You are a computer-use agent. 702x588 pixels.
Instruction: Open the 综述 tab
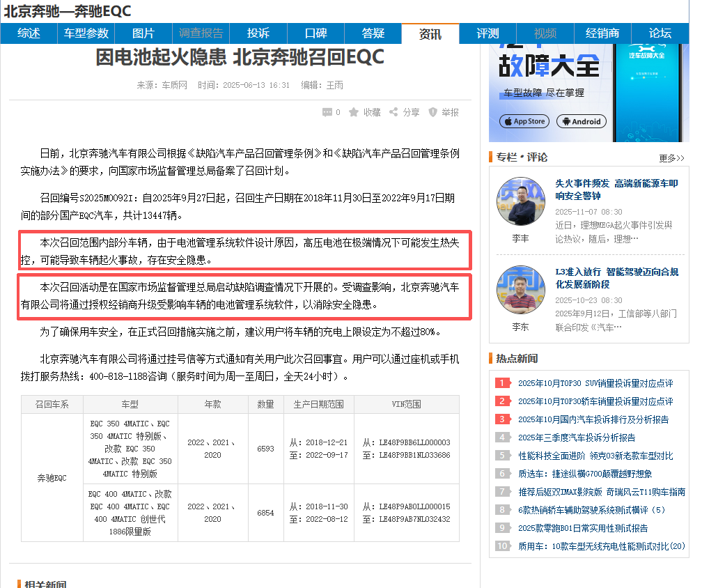pyautogui.click(x=29, y=33)
